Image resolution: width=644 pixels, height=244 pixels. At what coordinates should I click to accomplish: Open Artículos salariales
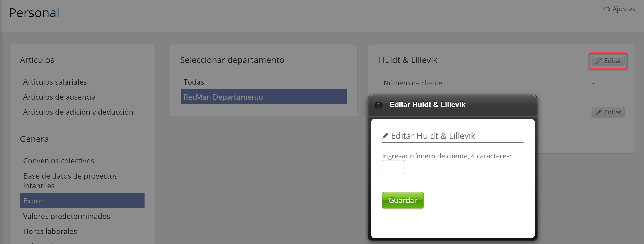click(55, 82)
